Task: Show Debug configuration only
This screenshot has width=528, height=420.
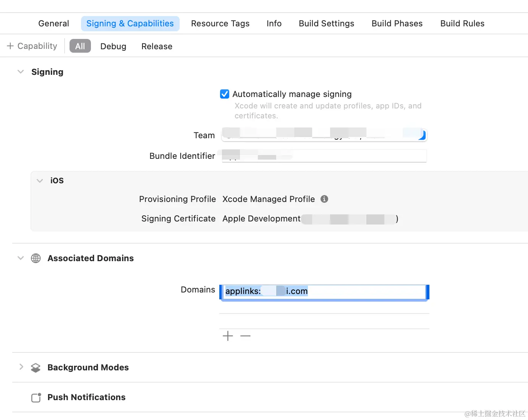Action: [113, 46]
